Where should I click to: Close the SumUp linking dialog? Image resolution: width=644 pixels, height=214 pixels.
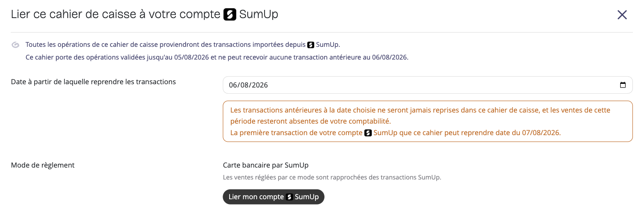pyautogui.click(x=622, y=15)
